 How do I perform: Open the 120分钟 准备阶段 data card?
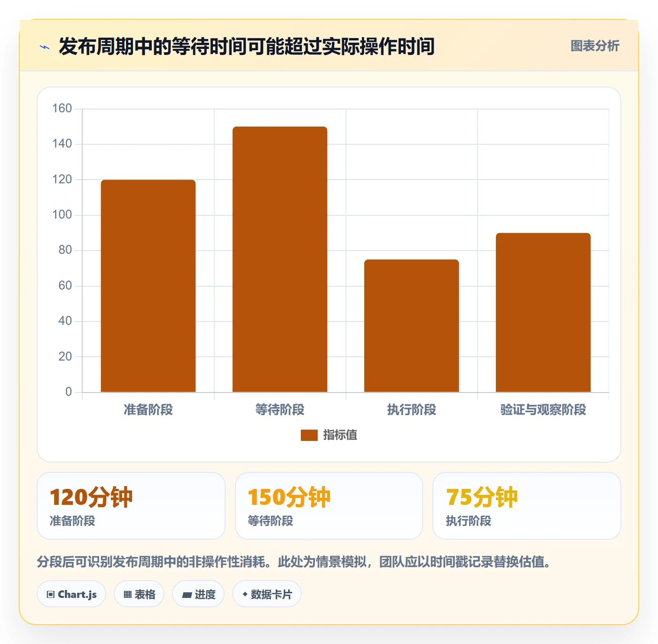tap(131, 506)
